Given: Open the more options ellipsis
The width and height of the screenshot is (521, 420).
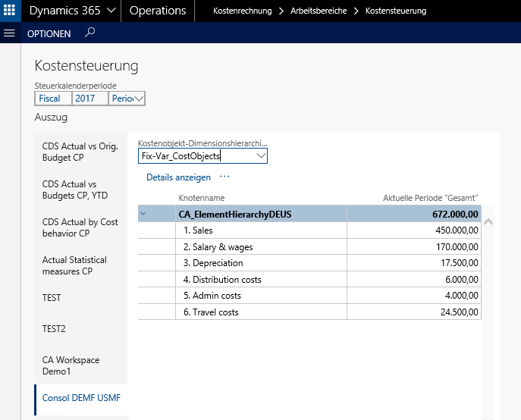Looking at the screenshot, I should coord(224,177).
